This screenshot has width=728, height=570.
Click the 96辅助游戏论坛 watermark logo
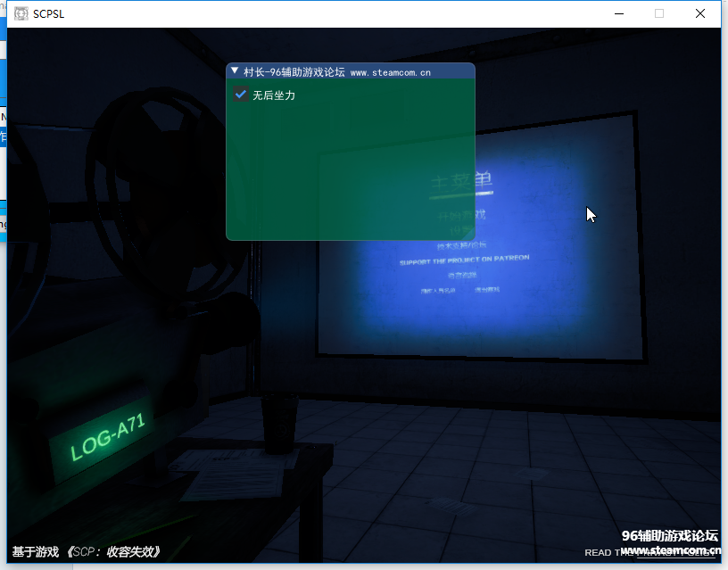pos(669,536)
